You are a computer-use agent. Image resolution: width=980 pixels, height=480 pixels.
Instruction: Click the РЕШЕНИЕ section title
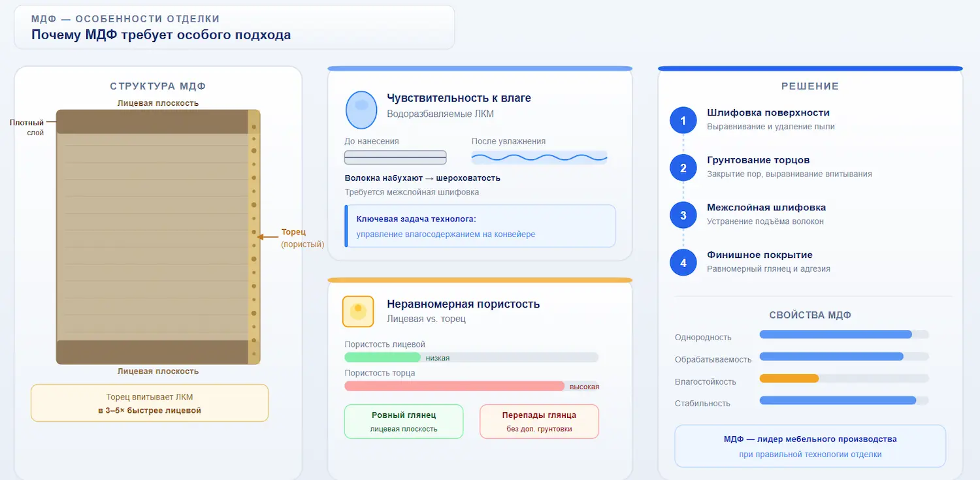810,86
